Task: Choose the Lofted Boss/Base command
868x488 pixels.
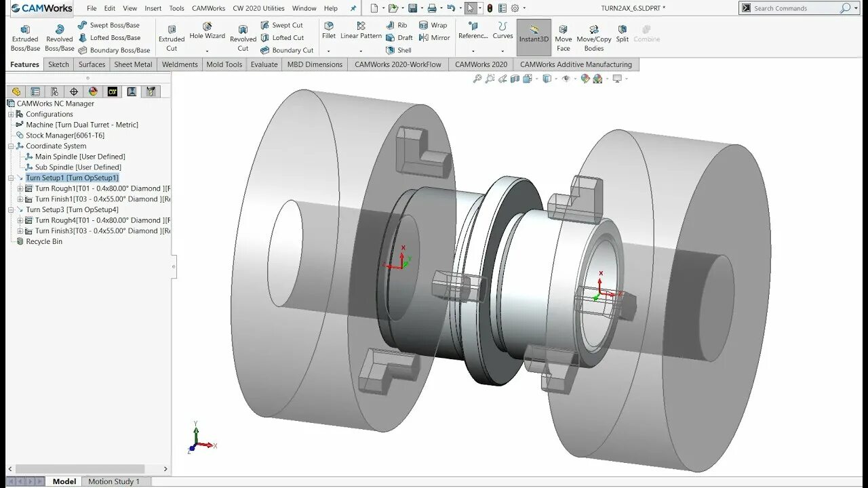Action: [x=109, y=38]
